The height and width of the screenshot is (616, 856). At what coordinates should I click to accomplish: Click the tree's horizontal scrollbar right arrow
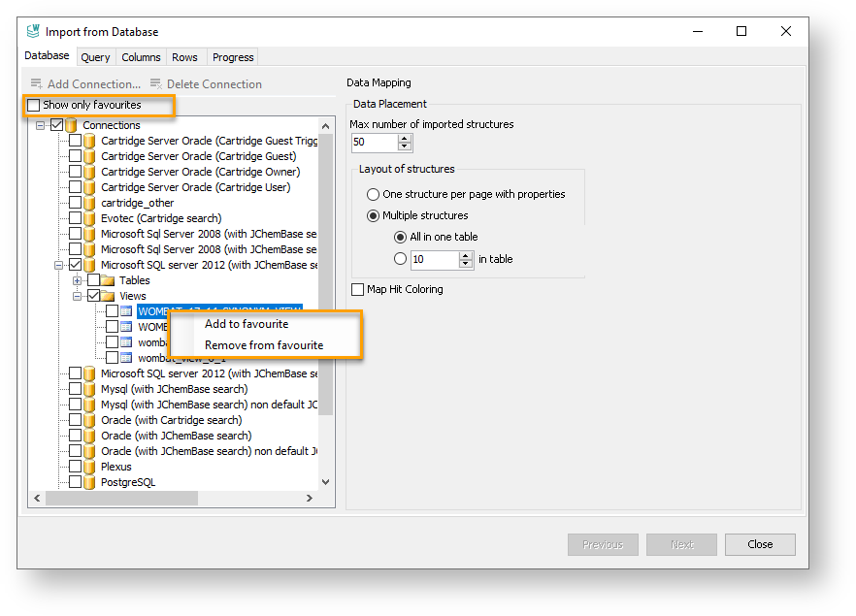click(x=310, y=499)
